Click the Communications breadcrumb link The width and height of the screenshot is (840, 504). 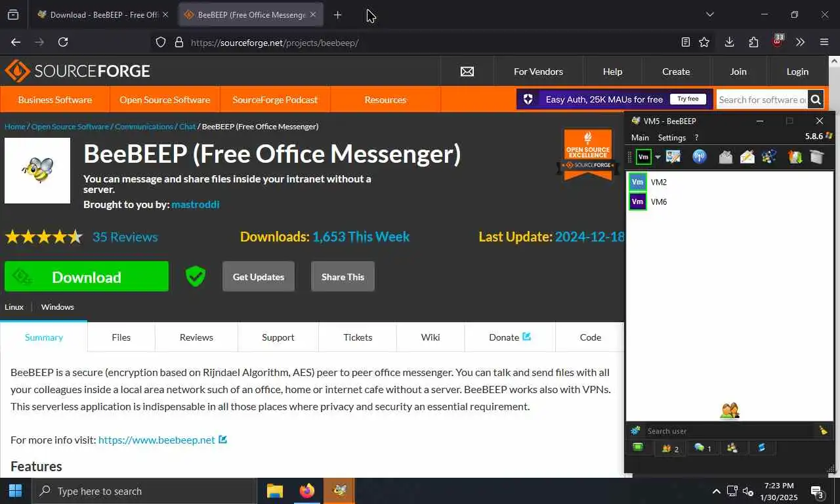pos(144,126)
